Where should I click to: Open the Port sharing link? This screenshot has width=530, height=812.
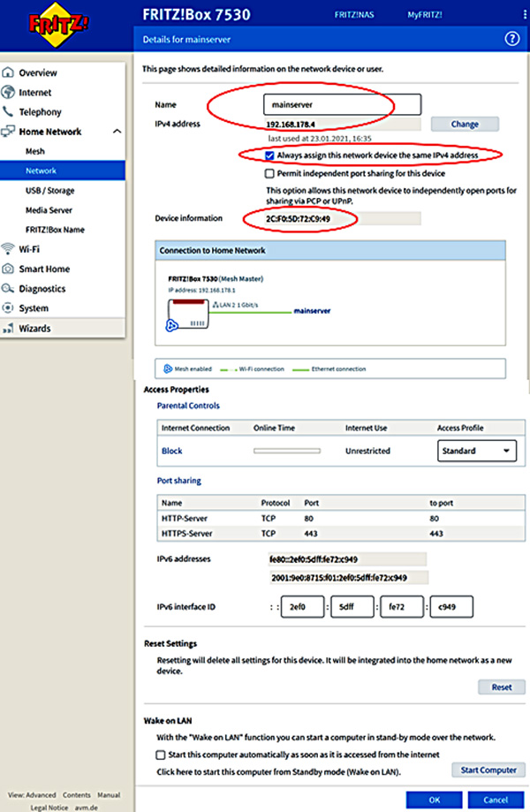179,481
